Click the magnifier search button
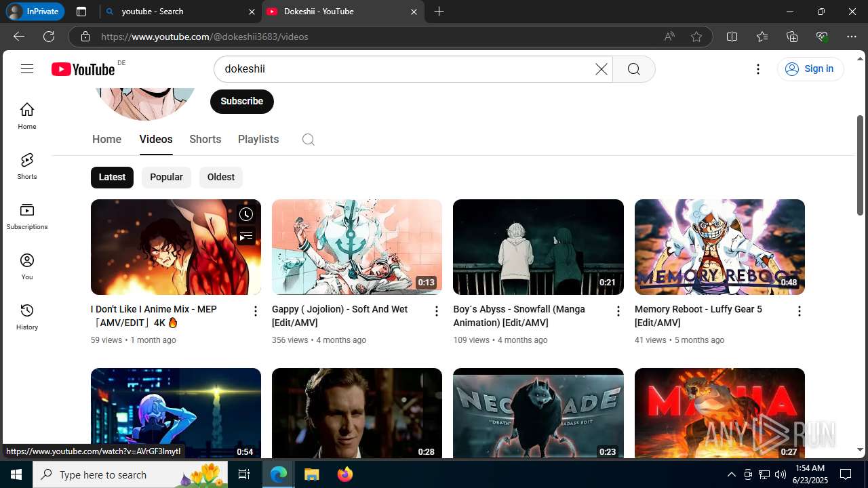The image size is (868, 488). pos(633,69)
